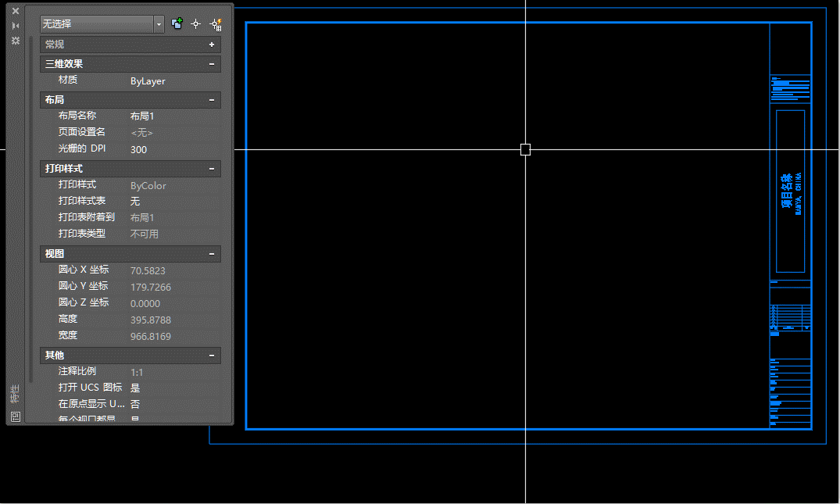Click the 注释比例 value 1:1

tap(137, 372)
